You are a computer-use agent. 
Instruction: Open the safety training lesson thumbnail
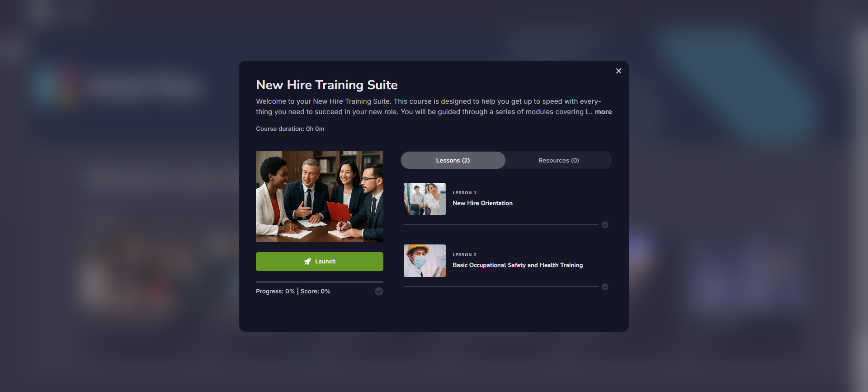[425, 261]
